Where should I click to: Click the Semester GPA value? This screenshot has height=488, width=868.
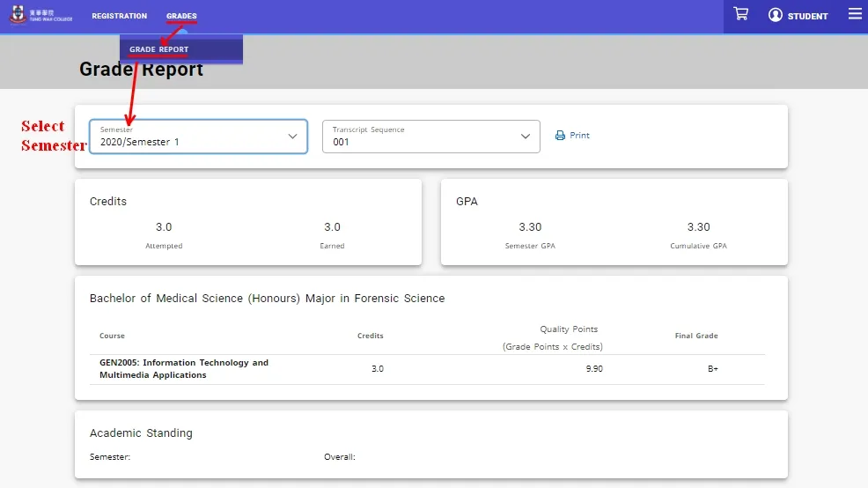click(x=530, y=227)
